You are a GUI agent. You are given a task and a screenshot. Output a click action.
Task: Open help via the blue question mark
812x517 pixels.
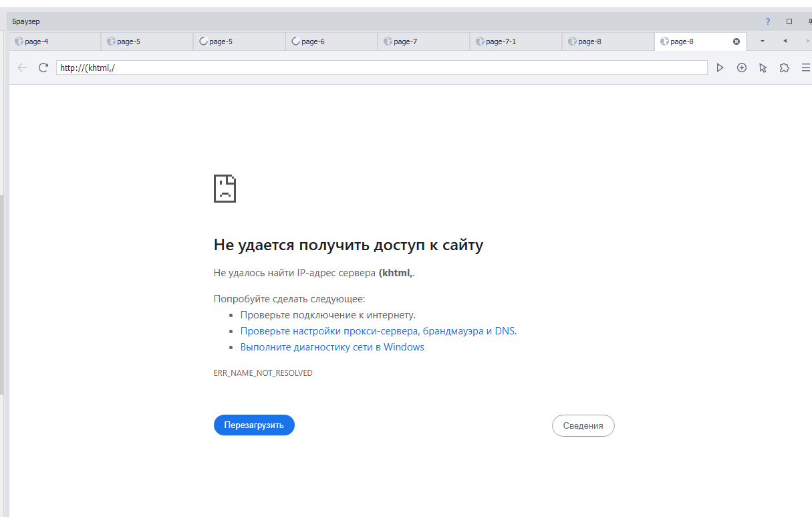click(768, 21)
